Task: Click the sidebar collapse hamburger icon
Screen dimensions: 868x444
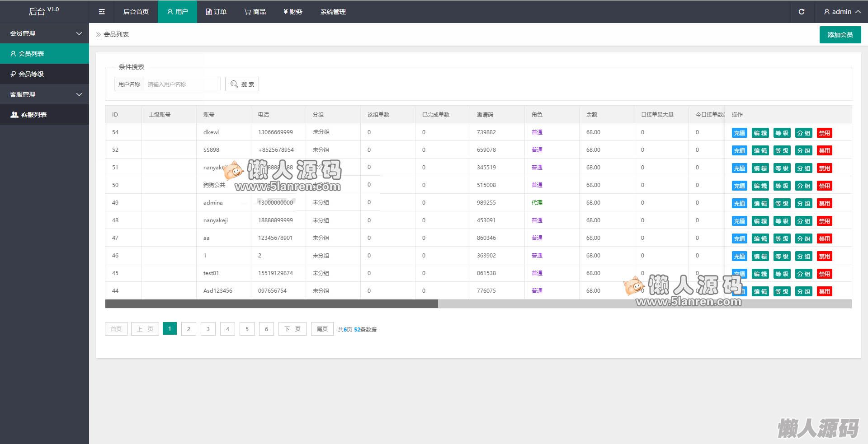Action: pos(102,12)
